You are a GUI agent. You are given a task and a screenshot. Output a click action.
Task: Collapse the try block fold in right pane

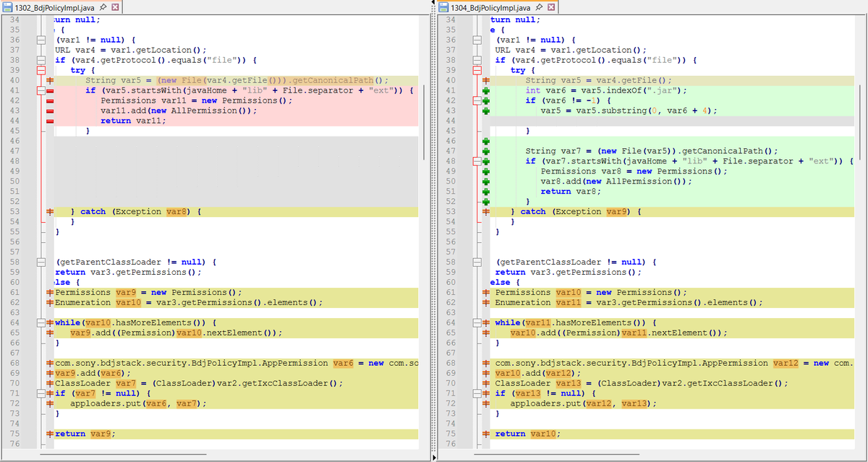(477, 70)
